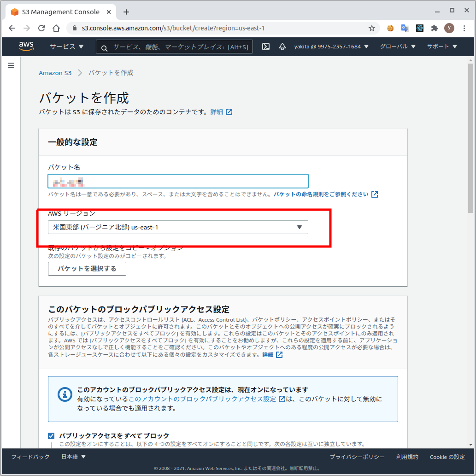Screen dimensions: 476x476
Task: Click the scrollbar down arrow
Action: point(470,444)
